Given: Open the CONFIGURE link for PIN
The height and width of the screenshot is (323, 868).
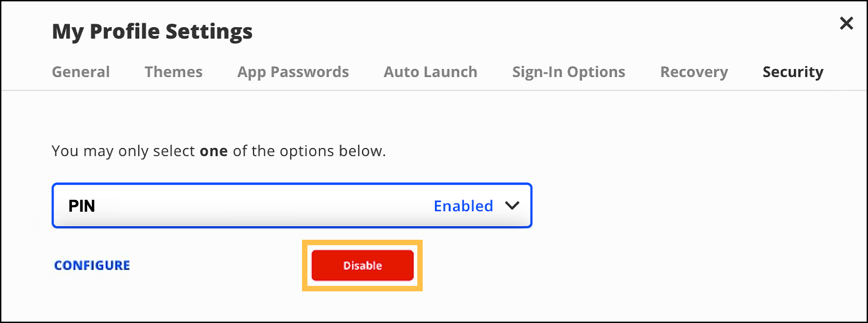Looking at the screenshot, I should pyautogui.click(x=91, y=265).
